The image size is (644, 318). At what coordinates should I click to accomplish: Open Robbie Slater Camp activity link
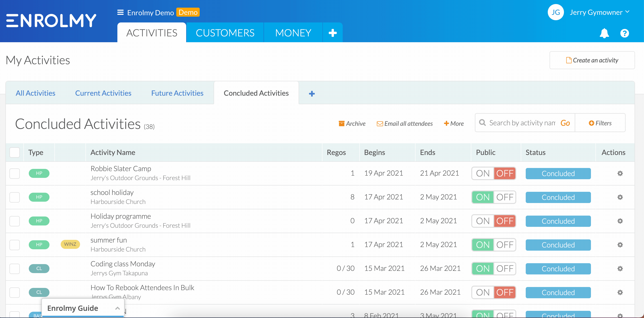121,168
